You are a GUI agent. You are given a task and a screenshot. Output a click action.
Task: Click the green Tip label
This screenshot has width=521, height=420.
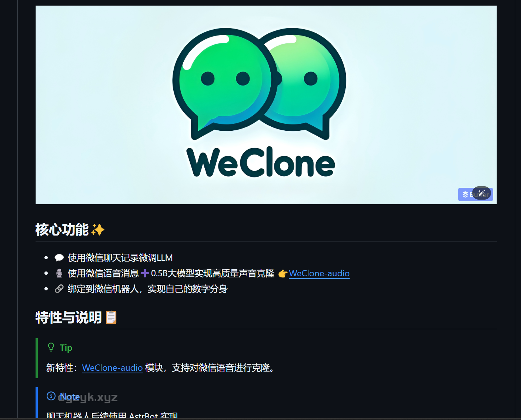click(66, 348)
